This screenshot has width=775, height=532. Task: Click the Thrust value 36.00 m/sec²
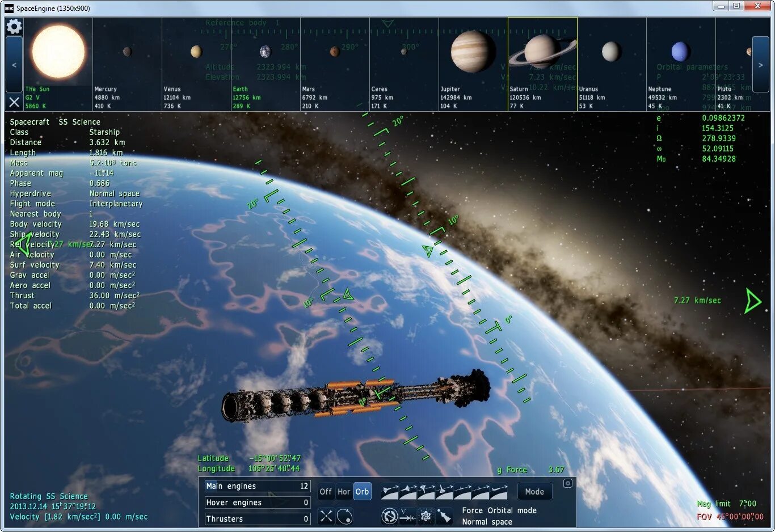tap(114, 295)
